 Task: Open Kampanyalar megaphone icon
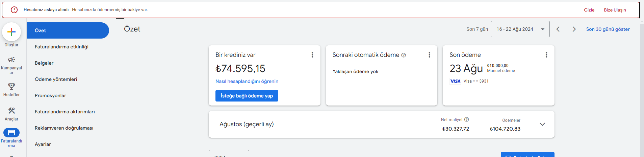coord(11,60)
